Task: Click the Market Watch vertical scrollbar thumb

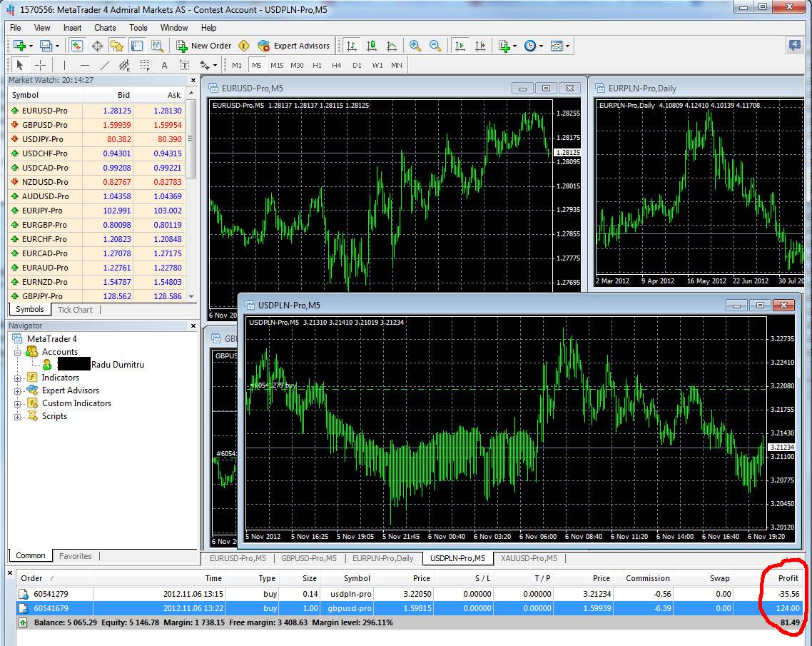Action: 191,138
